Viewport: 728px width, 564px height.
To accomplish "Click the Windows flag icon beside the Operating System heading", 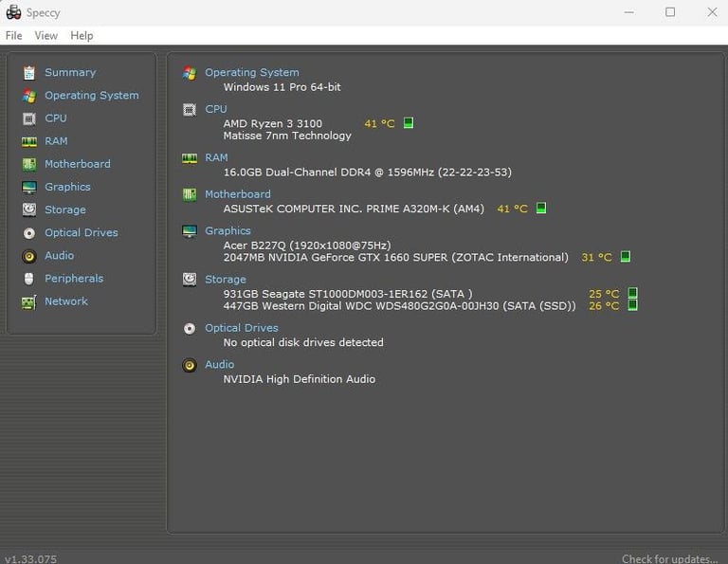I will click(190, 73).
